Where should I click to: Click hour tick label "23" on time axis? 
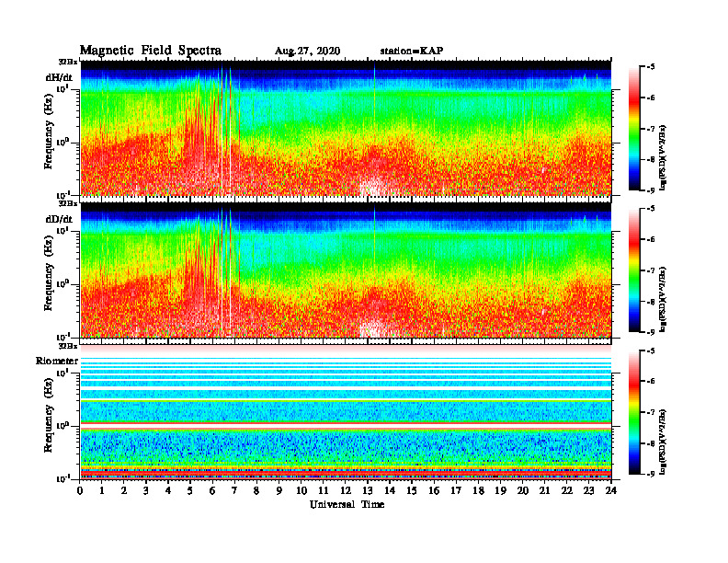(x=588, y=490)
